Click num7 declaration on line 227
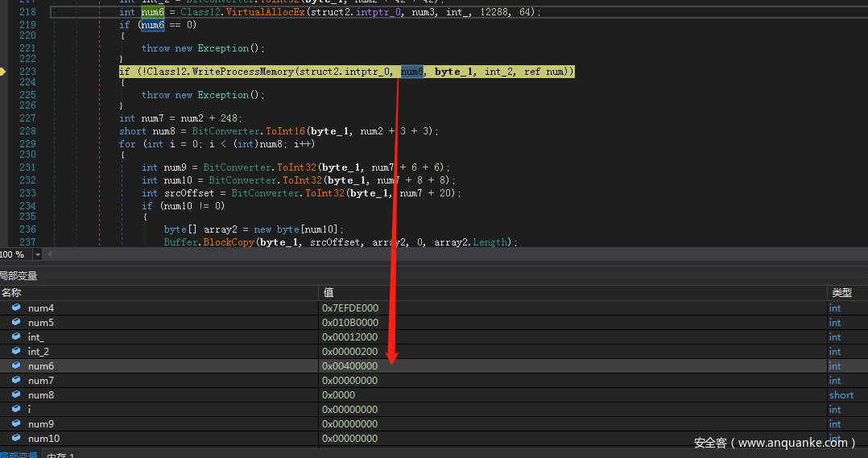868x458 pixels. 152,118
